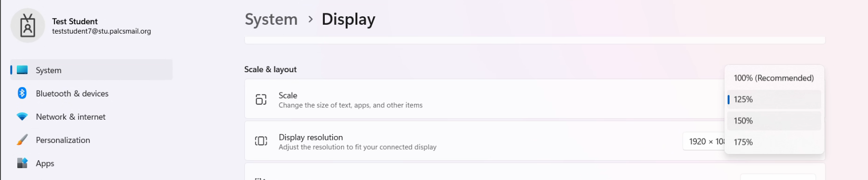Go to Network & internet label
This screenshot has height=180, width=868.
pyautogui.click(x=71, y=117)
